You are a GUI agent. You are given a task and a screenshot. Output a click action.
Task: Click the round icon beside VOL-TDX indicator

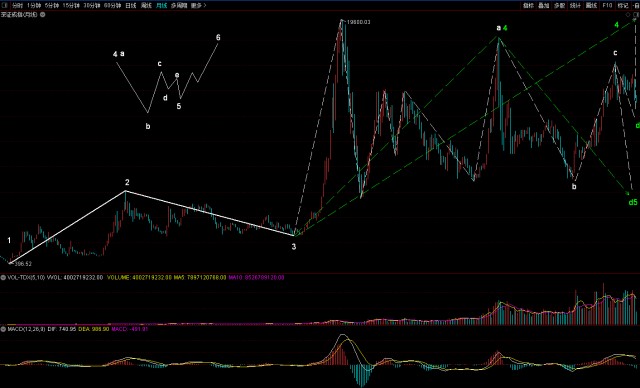(3, 277)
